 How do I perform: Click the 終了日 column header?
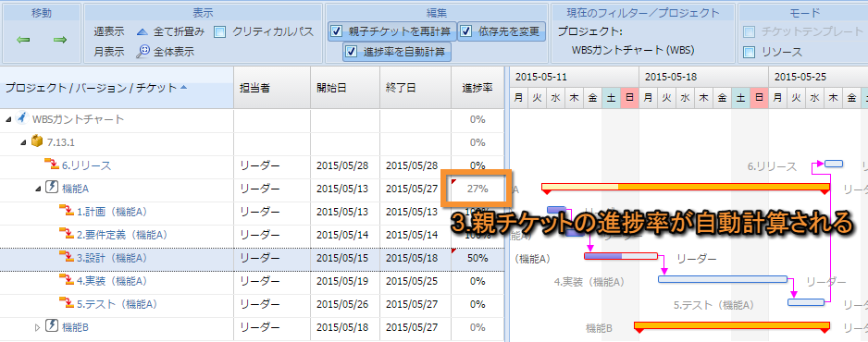(x=415, y=87)
